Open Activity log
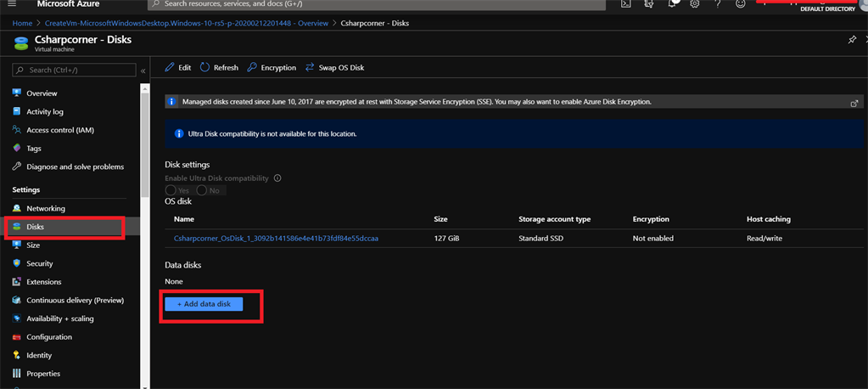Image resolution: width=868 pixels, height=389 pixels. [x=45, y=111]
